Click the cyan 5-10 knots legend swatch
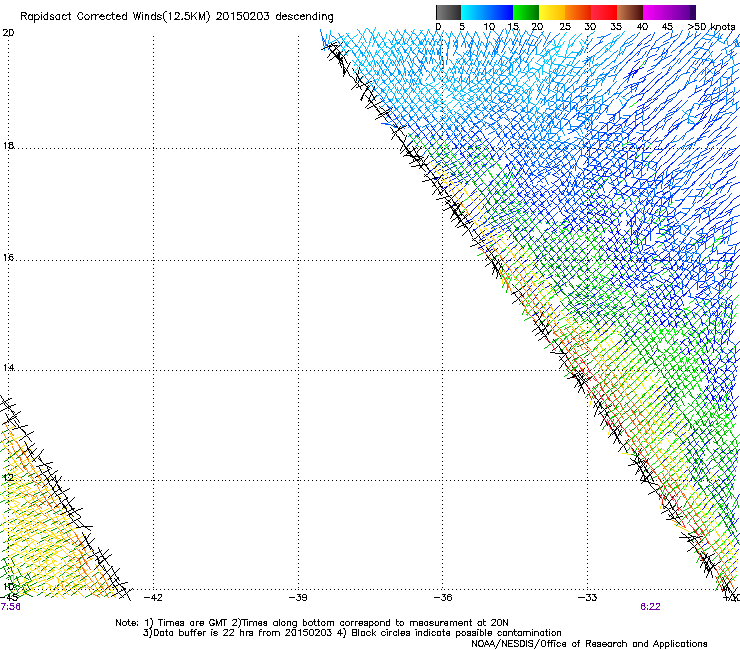740x650 pixels. 474,12
